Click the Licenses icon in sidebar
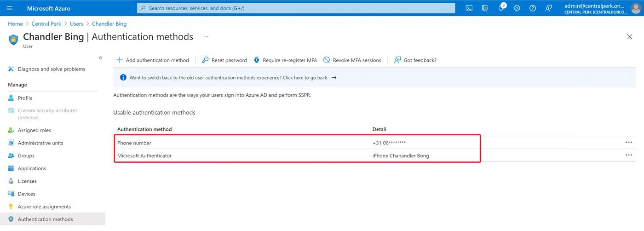This screenshot has height=231, width=644. [11, 181]
